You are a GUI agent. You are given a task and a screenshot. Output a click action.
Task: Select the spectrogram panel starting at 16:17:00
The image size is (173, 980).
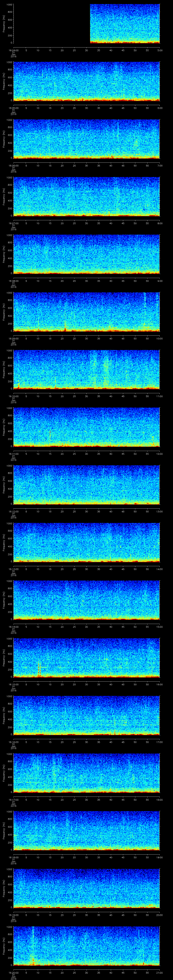[86, 773]
